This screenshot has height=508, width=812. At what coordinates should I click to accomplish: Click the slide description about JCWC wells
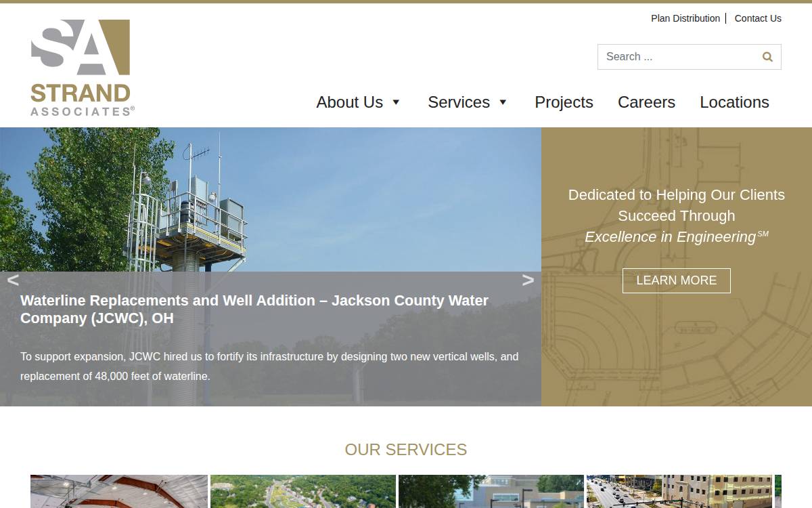[x=269, y=366]
